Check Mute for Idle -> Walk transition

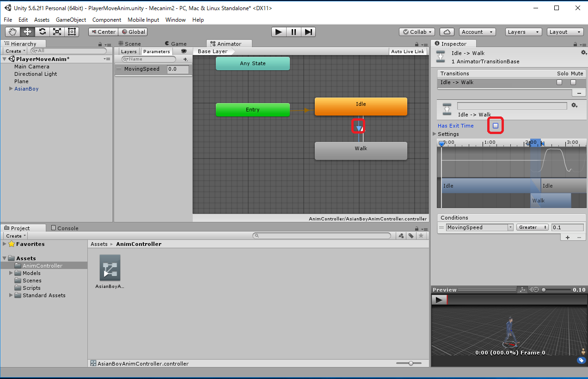573,82
